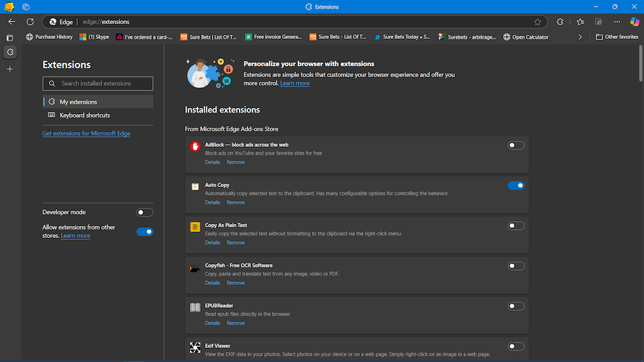
Task: Disable the Auto Copy extension toggle
Action: [x=516, y=186]
